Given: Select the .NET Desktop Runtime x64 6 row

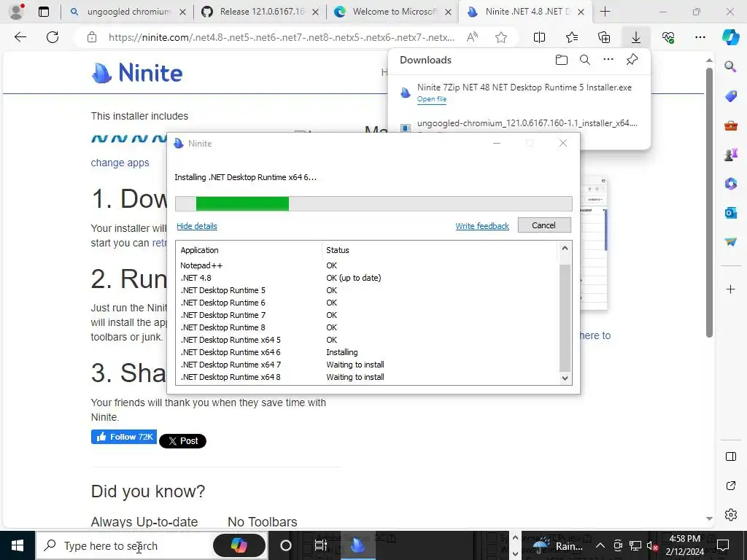Looking at the screenshot, I should click(x=367, y=352).
